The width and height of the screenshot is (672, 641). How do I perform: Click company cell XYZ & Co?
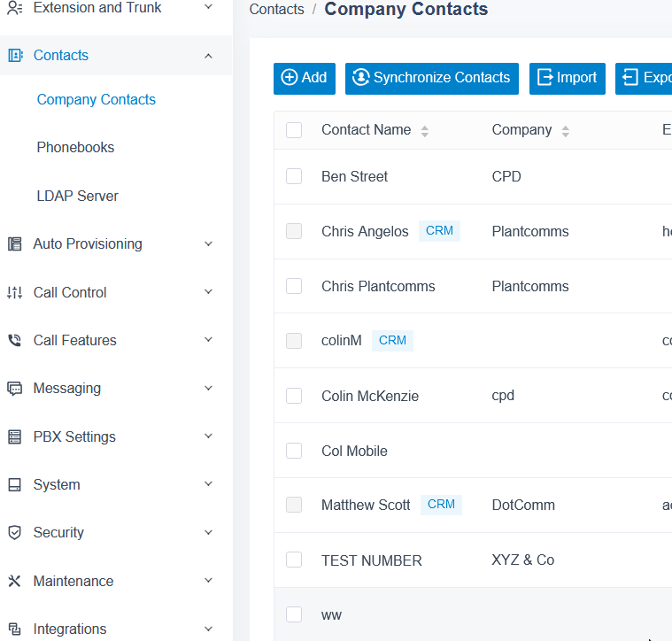click(x=523, y=560)
